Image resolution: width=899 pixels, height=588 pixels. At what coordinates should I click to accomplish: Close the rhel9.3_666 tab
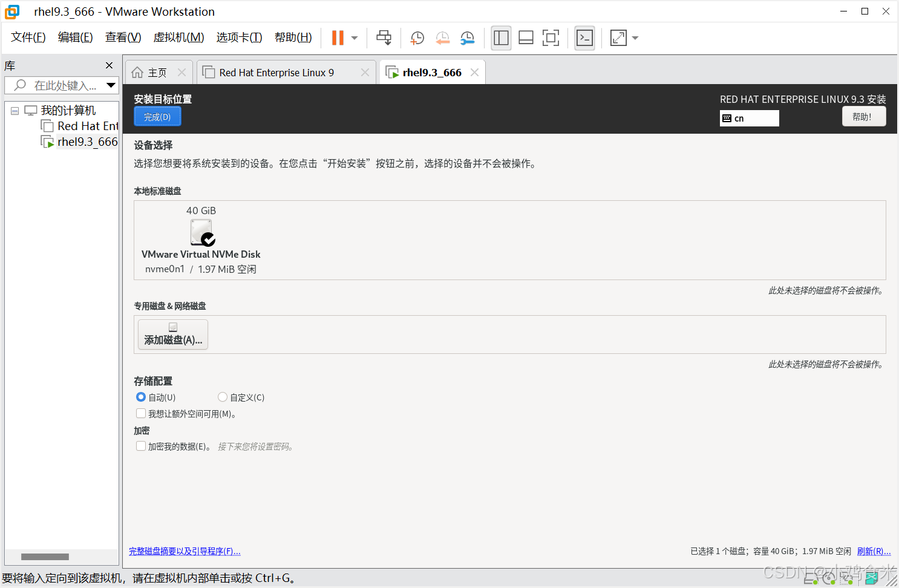(475, 73)
